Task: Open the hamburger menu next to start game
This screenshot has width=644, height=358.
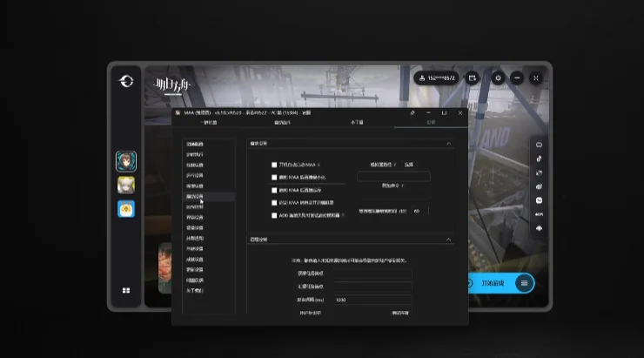Action: [x=524, y=283]
